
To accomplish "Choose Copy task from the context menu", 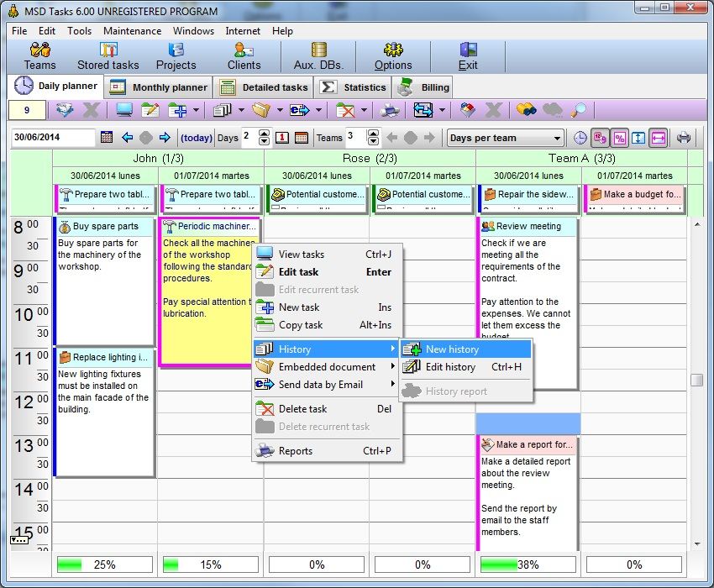I will (x=328, y=325).
